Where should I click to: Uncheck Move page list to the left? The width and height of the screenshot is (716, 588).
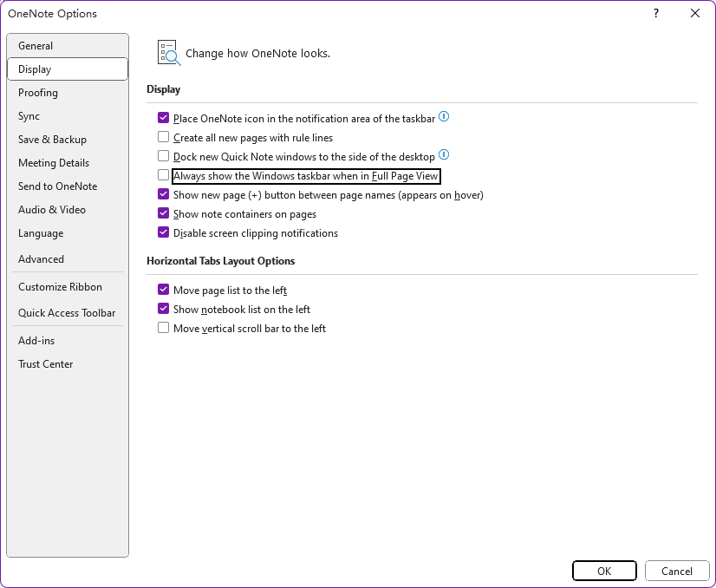click(x=163, y=290)
